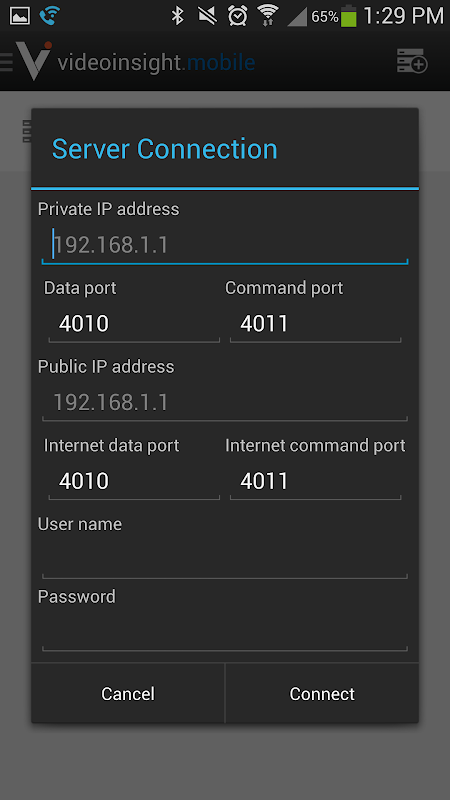Tap the videoinsight V logo

[34, 61]
